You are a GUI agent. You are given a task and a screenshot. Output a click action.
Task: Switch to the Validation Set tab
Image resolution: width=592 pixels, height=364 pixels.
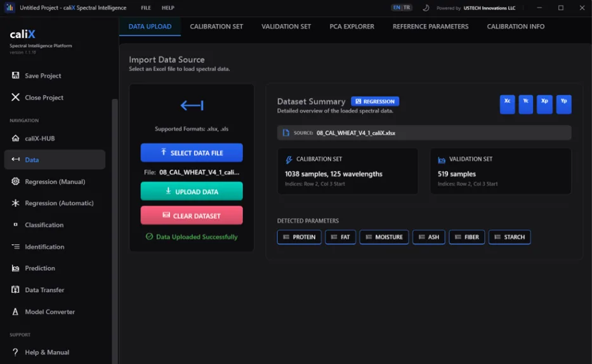point(286,27)
